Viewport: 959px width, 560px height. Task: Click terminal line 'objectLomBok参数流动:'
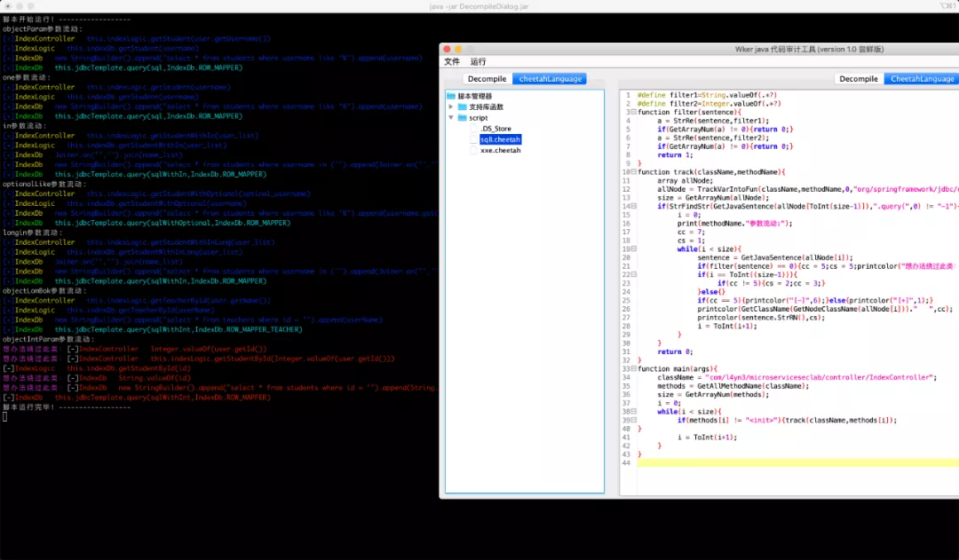point(43,290)
